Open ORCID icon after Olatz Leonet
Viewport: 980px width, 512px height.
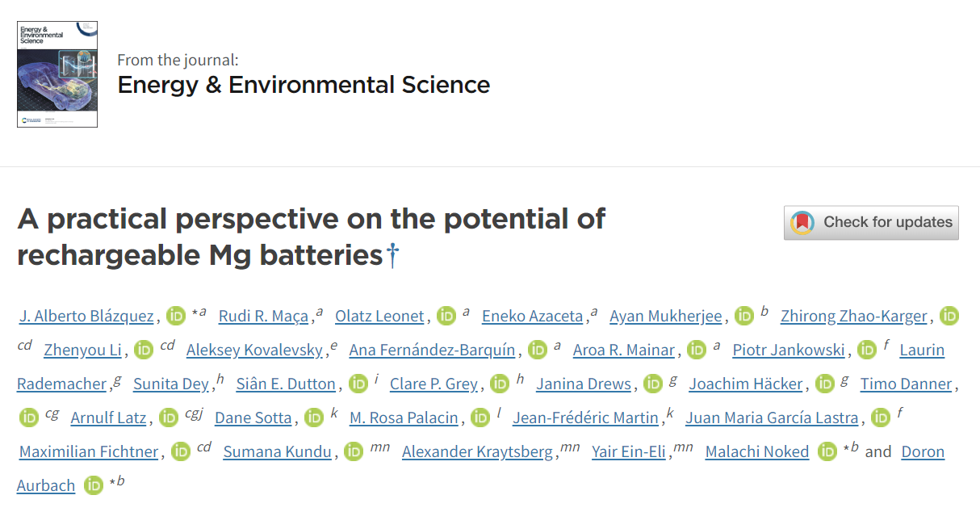pos(446,316)
